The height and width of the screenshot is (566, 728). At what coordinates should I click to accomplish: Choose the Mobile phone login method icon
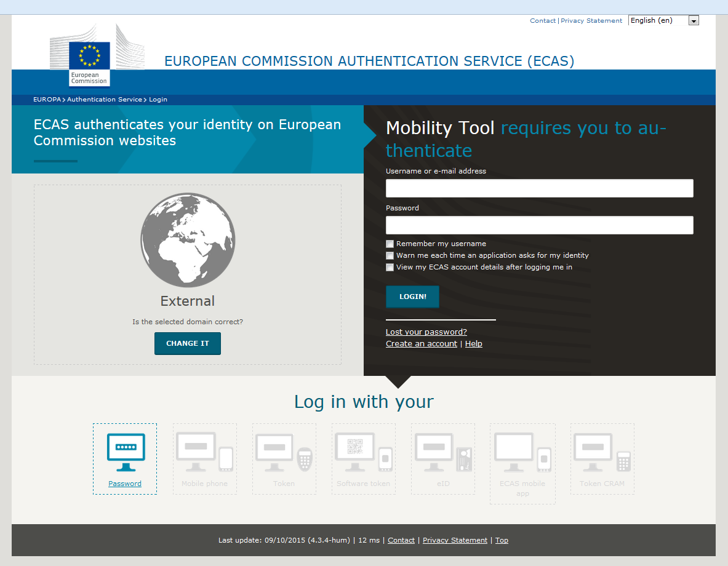coord(205,452)
